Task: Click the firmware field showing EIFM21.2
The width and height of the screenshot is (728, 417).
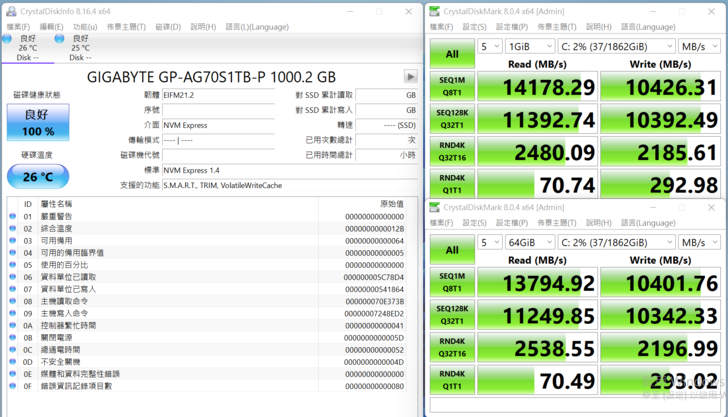Action: point(218,96)
